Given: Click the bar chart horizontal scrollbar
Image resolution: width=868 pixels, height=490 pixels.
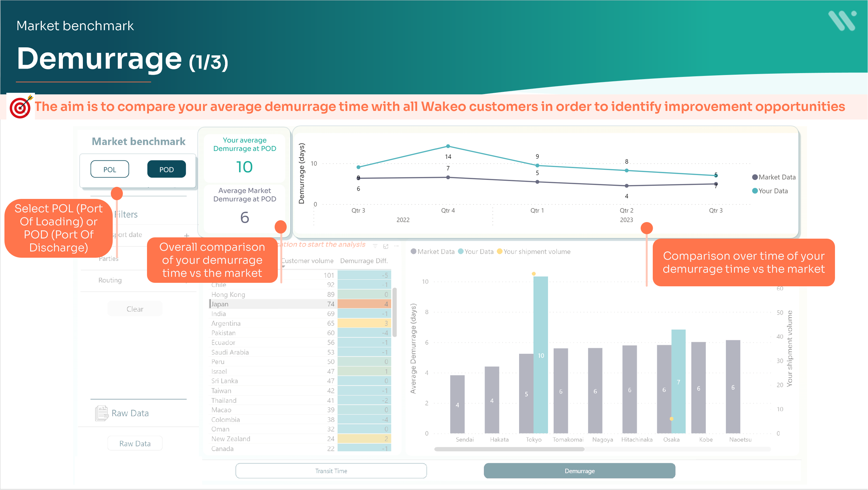Looking at the screenshot, I should 509,449.
